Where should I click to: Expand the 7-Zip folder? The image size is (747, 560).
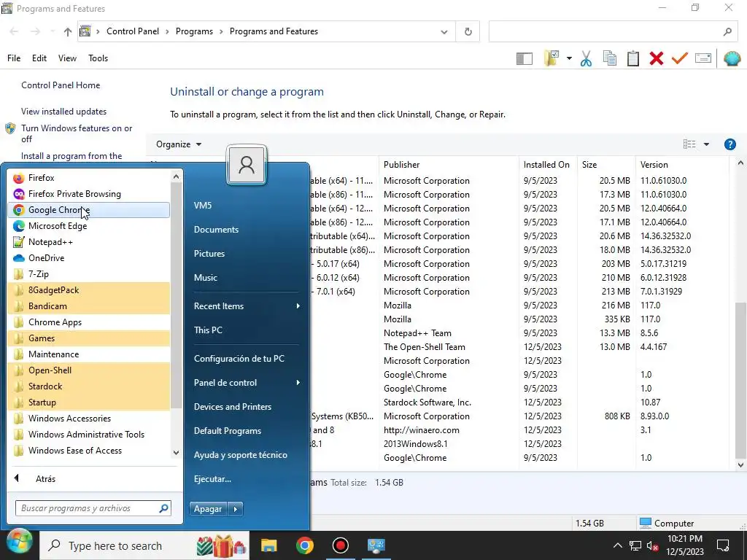88,274
